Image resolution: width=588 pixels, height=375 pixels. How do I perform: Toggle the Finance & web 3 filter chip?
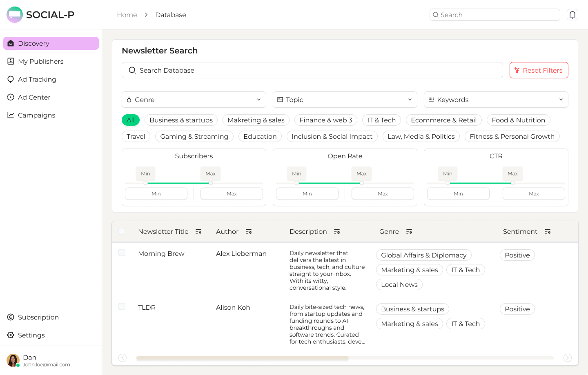coord(326,120)
